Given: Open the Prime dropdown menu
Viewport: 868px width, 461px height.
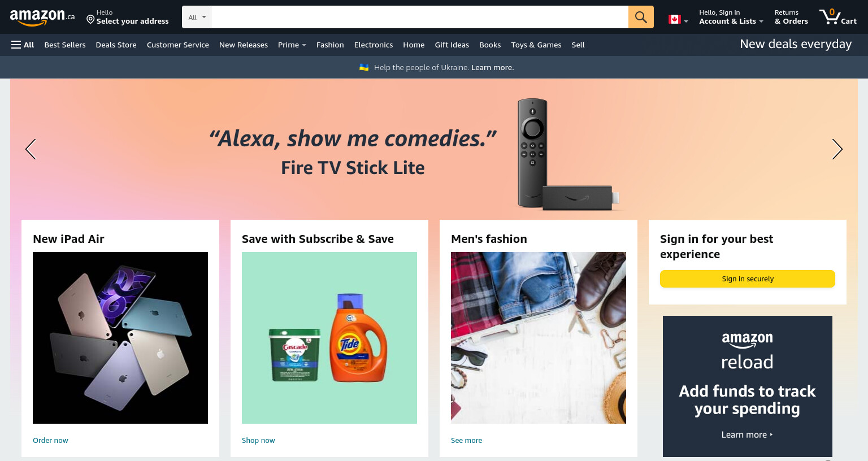Looking at the screenshot, I should point(292,45).
